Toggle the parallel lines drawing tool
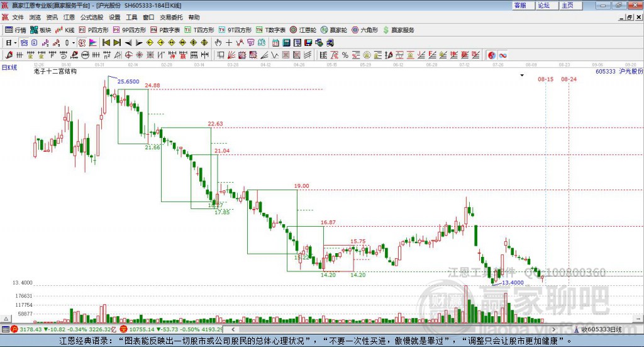644x347 pixels. pyautogui.click(x=307, y=55)
